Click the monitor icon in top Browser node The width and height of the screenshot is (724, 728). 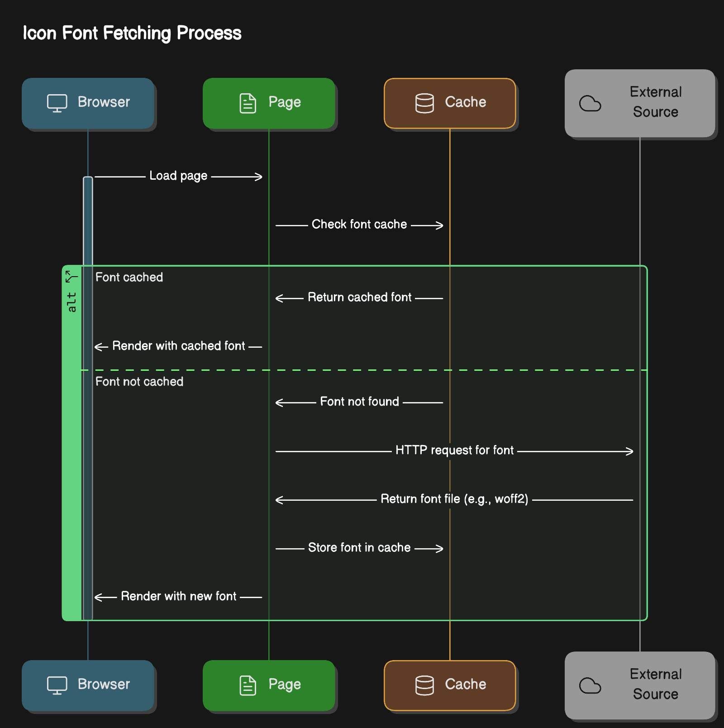(57, 103)
